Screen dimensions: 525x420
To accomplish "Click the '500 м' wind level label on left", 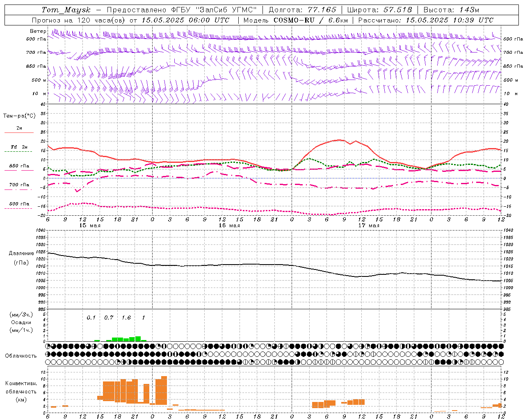I will (39, 80).
